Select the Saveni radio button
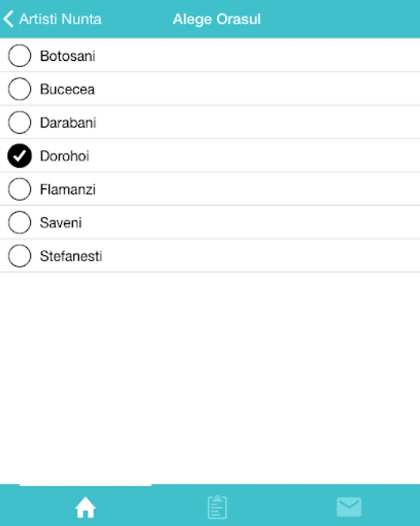The height and width of the screenshot is (526, 420). (20, 223)
